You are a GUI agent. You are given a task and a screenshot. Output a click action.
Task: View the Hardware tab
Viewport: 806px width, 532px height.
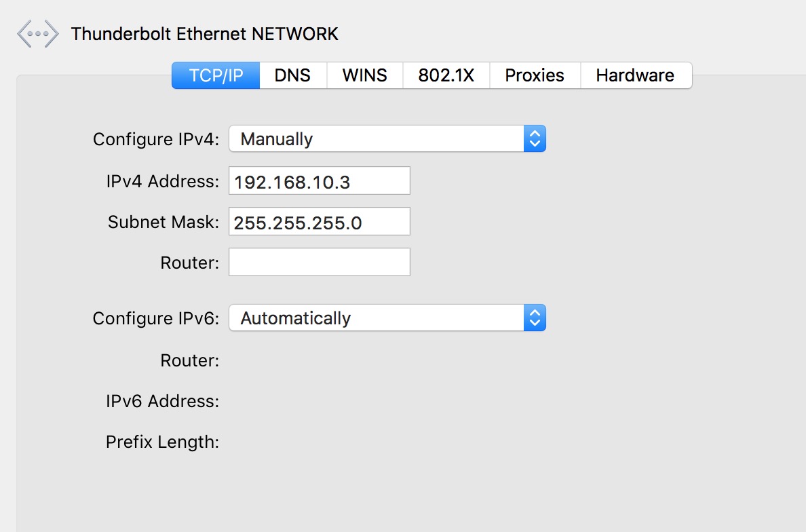point(635,75)
